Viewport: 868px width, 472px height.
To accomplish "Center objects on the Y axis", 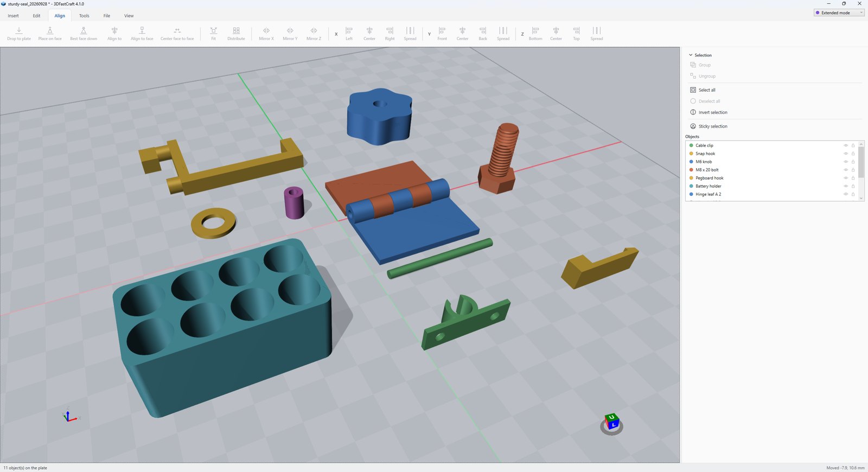I will [x=462, y=34].
